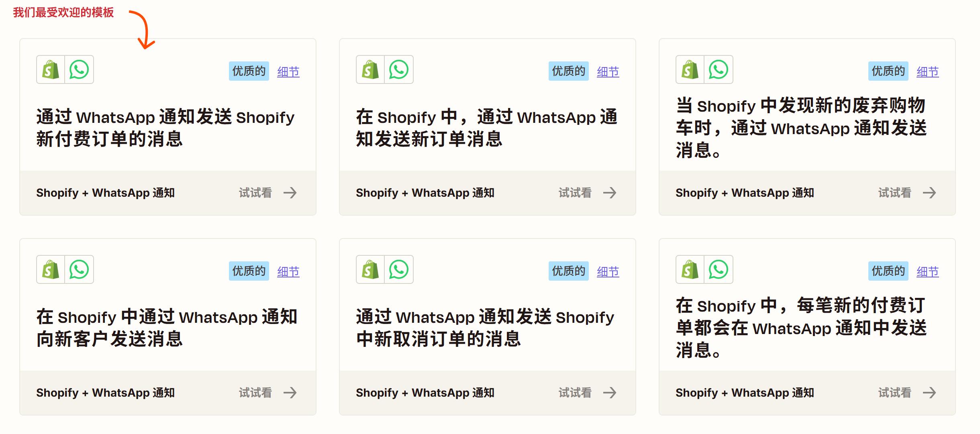
Task: Click the arrow icon beside 试试看 on the first card
Action: coord(290,193)
